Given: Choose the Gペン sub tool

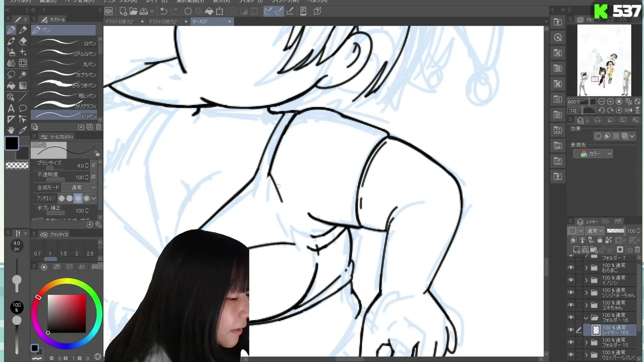Looking at the screenshot, I should pos(64,43).
